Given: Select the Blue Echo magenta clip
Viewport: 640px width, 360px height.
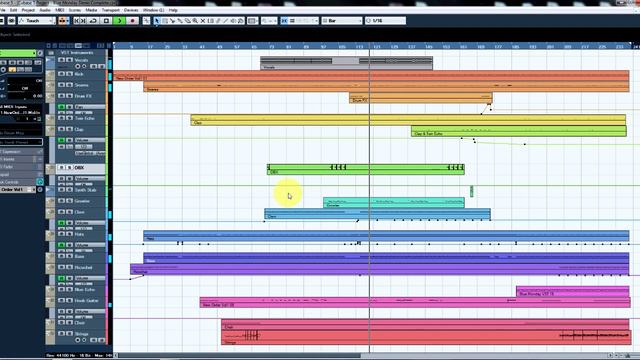Looking at the screenshot, I should point(573,291).
